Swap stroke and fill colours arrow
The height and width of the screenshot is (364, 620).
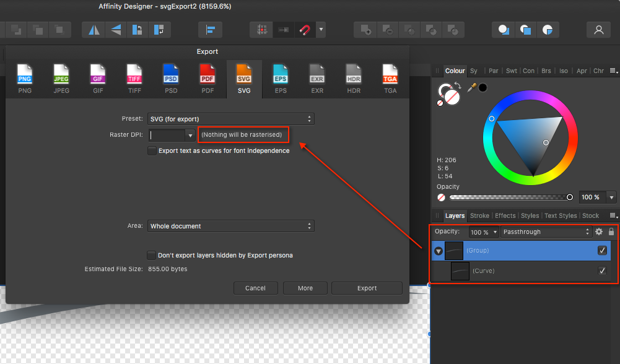pyautogui.click(x=458, y=85)
